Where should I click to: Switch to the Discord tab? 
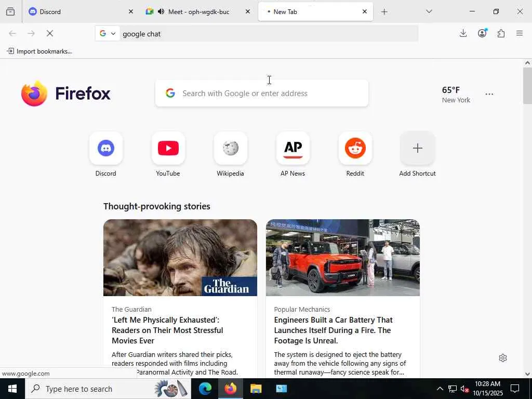[79, 11]
